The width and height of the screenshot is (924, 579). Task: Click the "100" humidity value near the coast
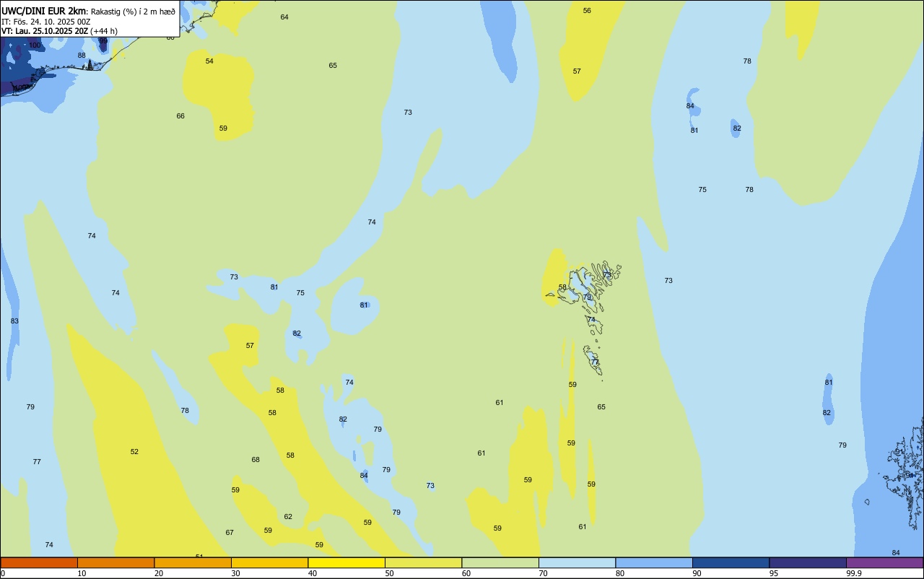[x=35, y=45]
